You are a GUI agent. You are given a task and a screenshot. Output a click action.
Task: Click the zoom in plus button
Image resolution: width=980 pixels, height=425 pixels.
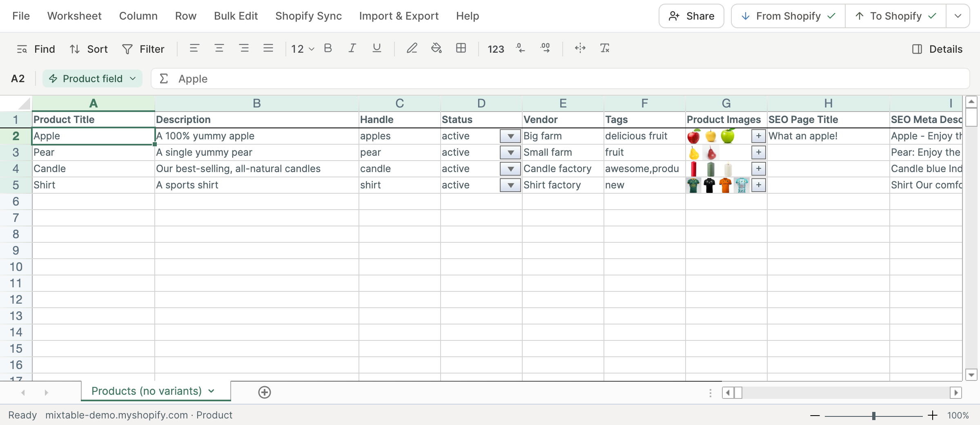(x=933, y=416)
